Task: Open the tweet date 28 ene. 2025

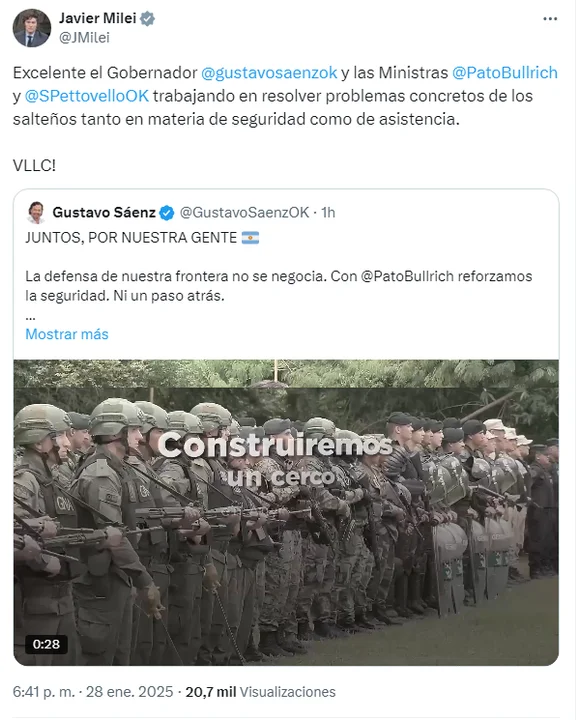Action: click(130, 692)
